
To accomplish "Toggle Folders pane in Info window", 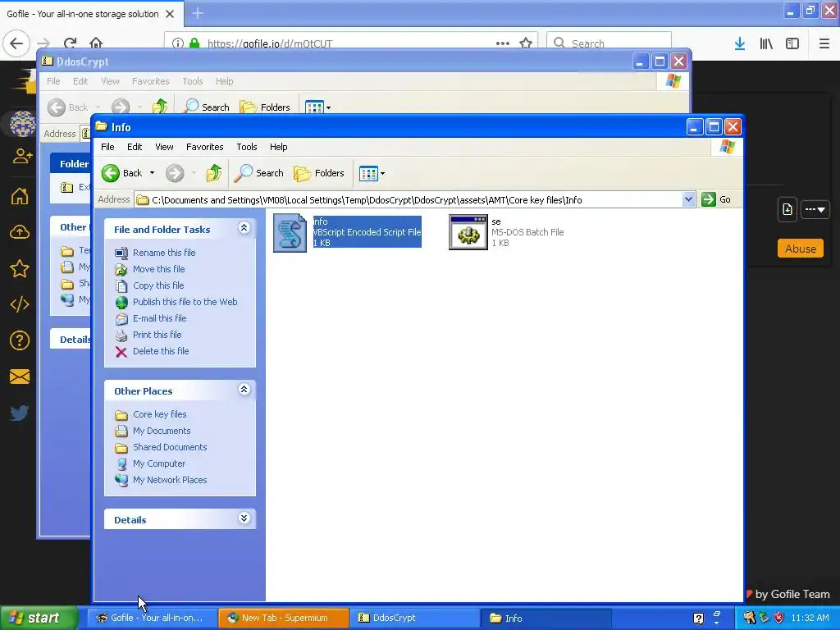I will (319, 173).
